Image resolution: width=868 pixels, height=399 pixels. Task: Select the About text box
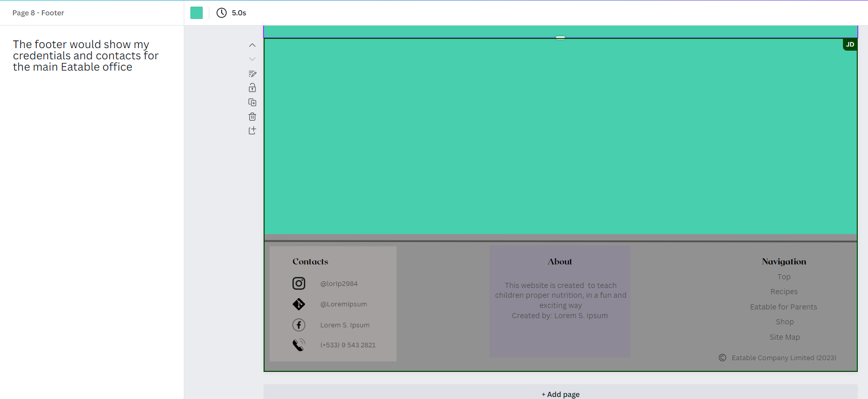560,301
